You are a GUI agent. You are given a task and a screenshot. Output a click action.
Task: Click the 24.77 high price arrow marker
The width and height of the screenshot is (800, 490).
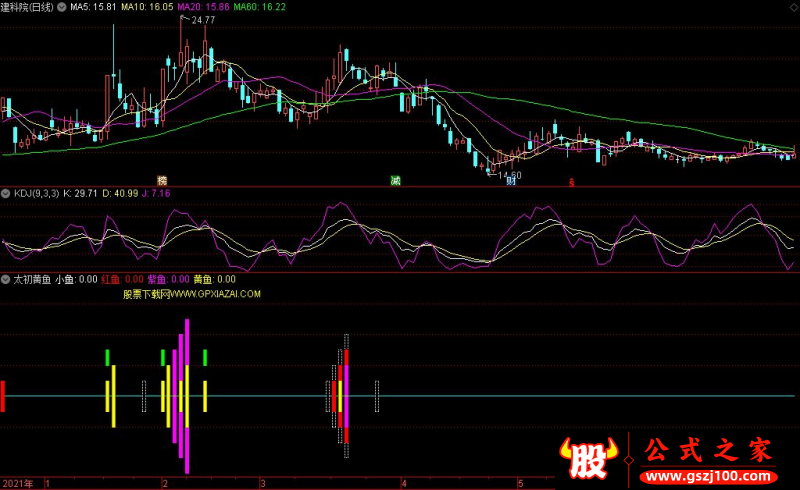click(x=198, y=20)
